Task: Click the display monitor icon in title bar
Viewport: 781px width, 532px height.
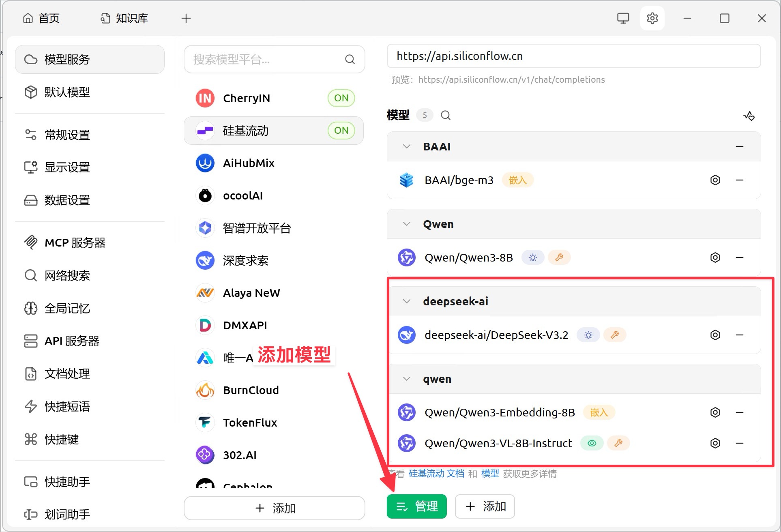Action: [623, 18]
